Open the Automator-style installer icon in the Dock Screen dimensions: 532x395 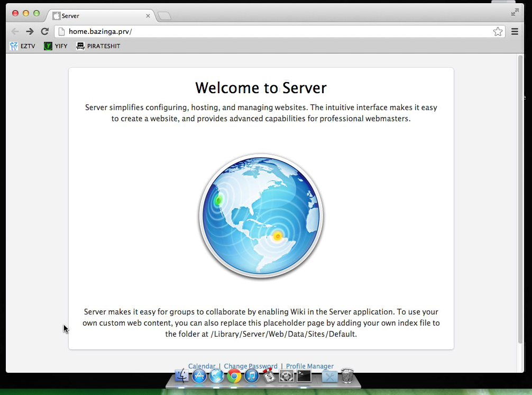(x=269, y=376)
